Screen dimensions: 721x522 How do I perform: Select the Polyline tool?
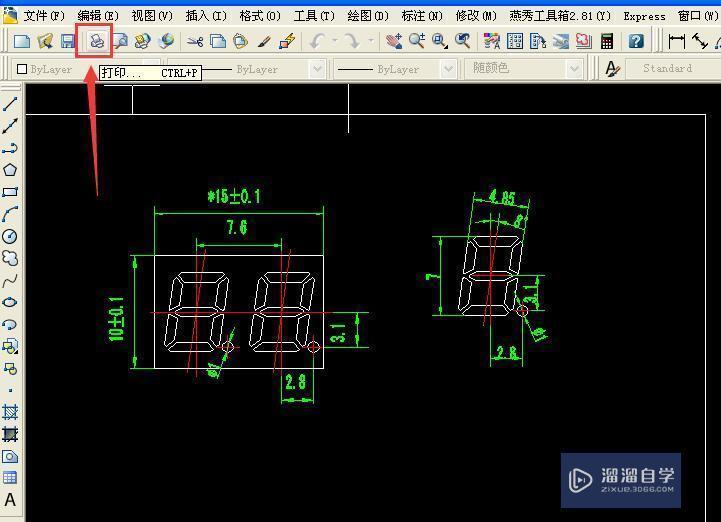[x=10, y=148]
